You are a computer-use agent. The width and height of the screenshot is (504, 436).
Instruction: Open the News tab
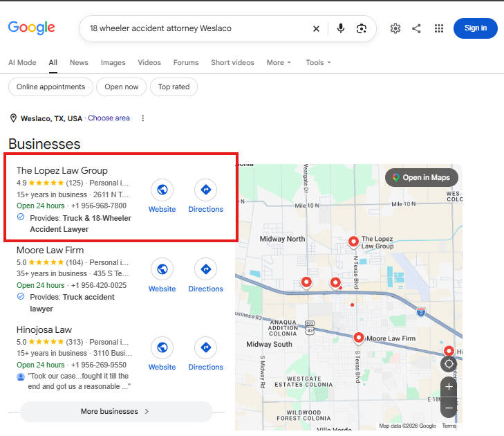(79, 62)
